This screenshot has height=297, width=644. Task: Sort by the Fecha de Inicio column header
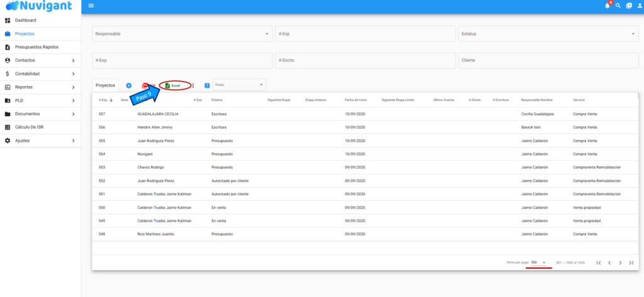pyautogui.click(x=356, y=100)
